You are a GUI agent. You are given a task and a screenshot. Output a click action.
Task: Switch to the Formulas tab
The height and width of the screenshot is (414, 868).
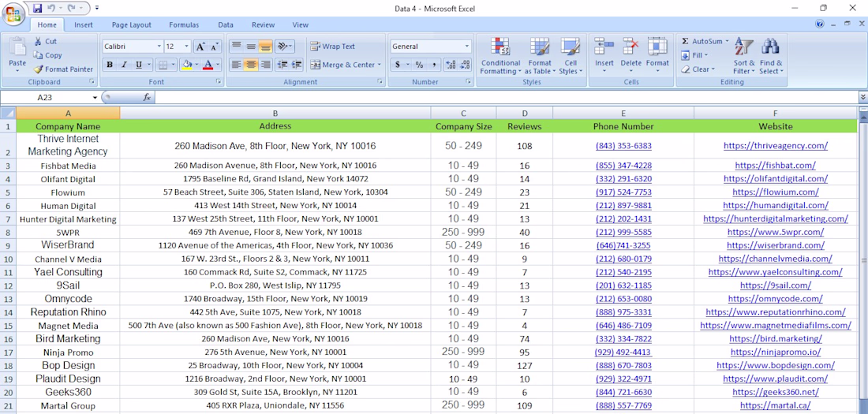tap(184, 25)
